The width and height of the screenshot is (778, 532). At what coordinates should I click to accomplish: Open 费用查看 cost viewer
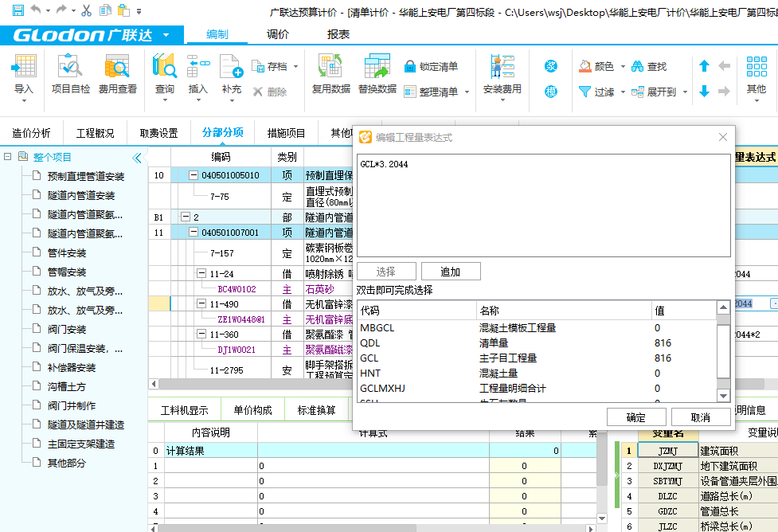click(x=117, y=74)
